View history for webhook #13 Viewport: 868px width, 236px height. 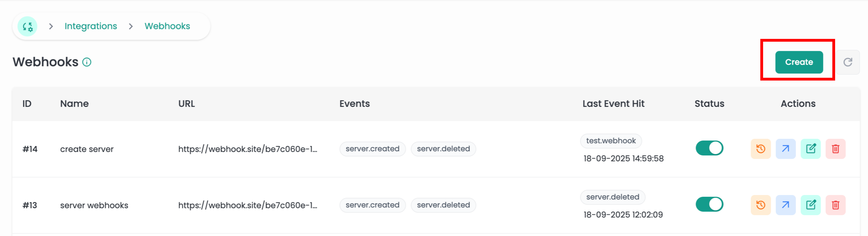point(760,205)
